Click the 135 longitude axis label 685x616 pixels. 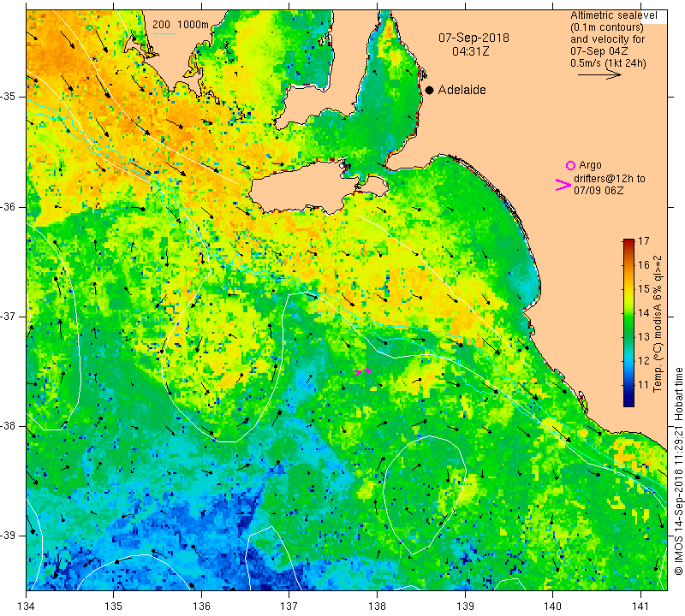tap(114, 607)
